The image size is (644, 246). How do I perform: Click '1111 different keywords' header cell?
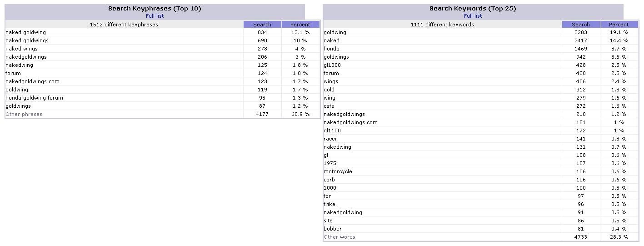click(442, 25)
